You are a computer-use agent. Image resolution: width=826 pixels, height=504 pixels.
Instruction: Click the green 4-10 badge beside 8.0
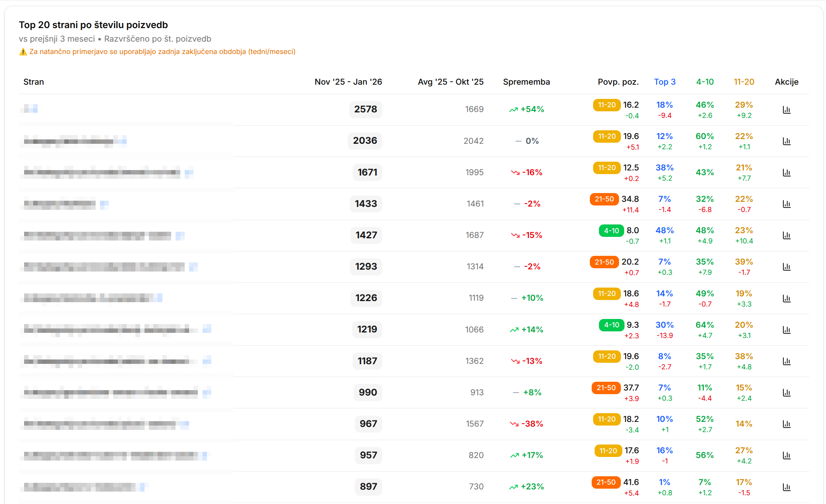coord(611,231)
